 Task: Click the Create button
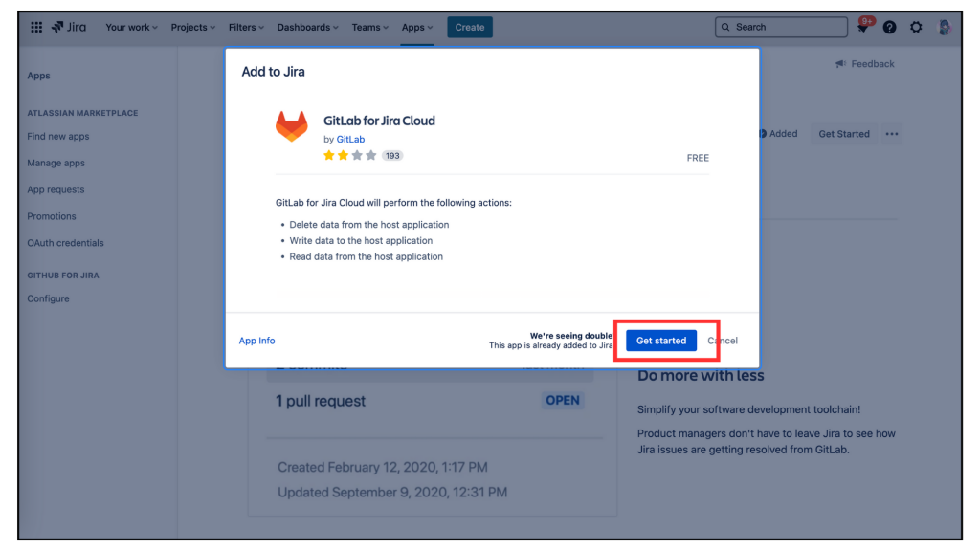coord(470,27)
